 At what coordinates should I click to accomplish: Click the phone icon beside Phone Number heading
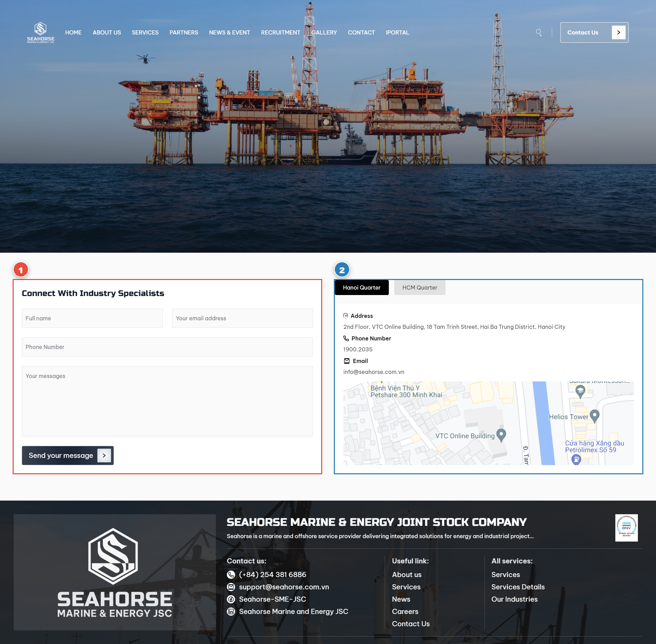[346, 338]
